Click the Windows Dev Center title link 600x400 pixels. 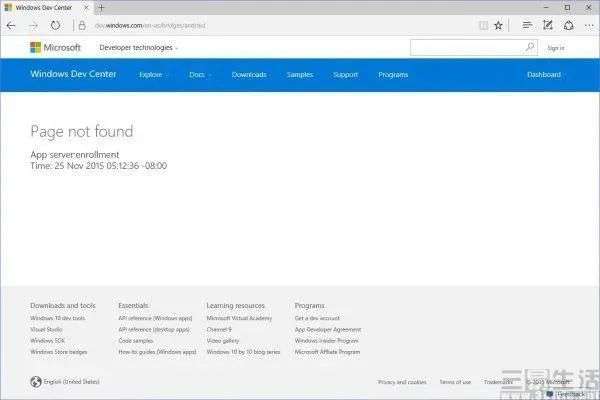point(73,74)
